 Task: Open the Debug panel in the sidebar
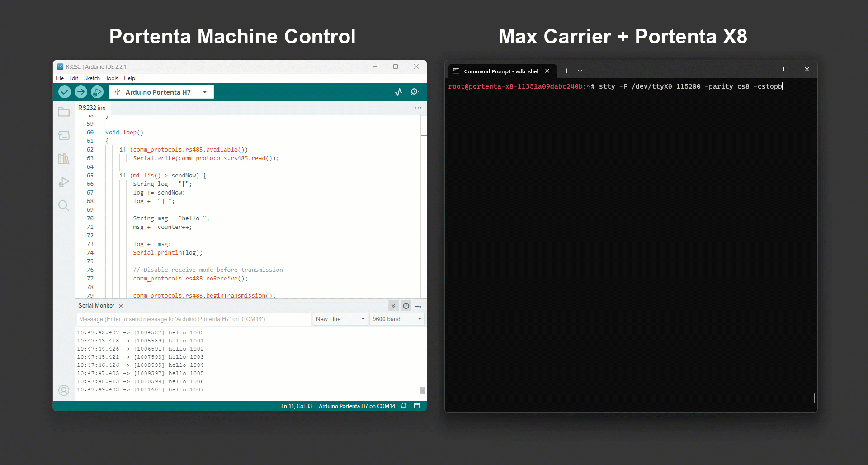point(64,182)
